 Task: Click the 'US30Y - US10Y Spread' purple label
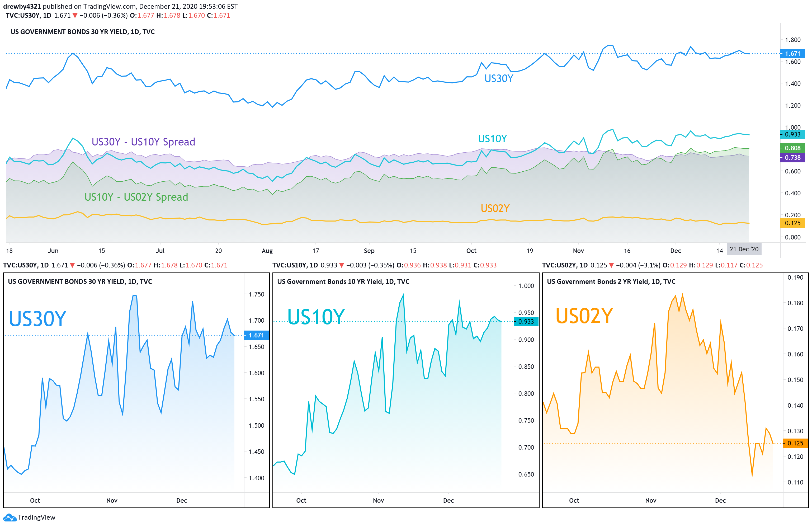point(143,142)
